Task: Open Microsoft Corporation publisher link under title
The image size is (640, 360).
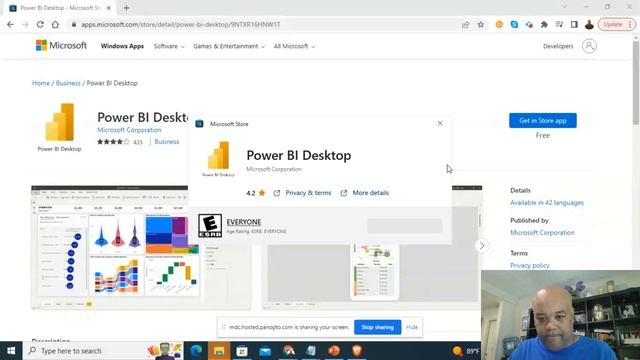Action: point(129,130)
